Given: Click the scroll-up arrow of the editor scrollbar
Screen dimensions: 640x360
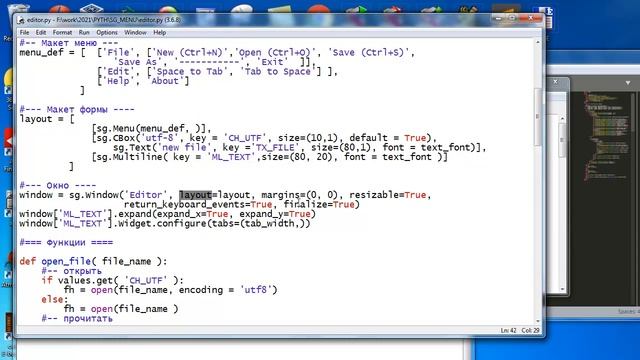Looking at the screenshot, I should coord(538,42).
